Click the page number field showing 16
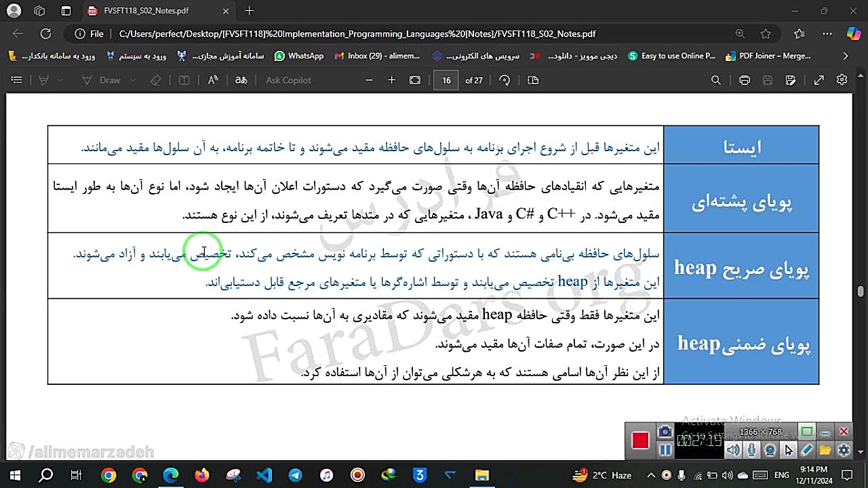 click(x=446, y=80)
